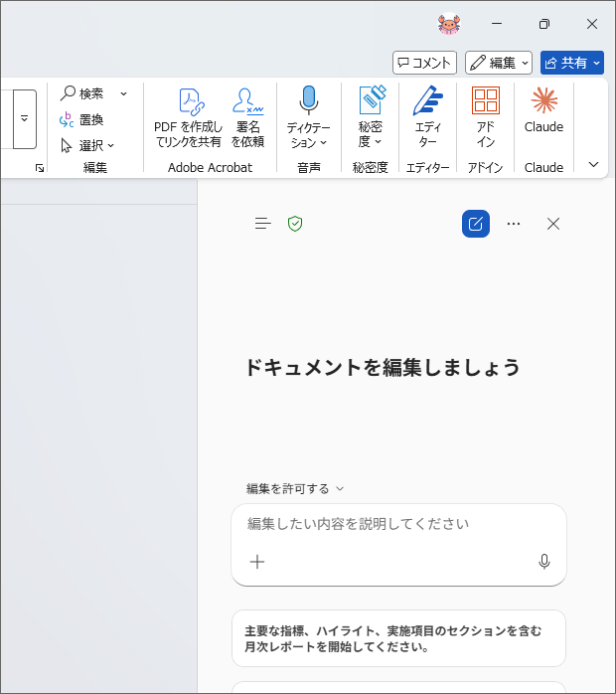Open the コメント (Comments) pane
The height and width of the screenshot is (694, 616).
coord(424,63)
